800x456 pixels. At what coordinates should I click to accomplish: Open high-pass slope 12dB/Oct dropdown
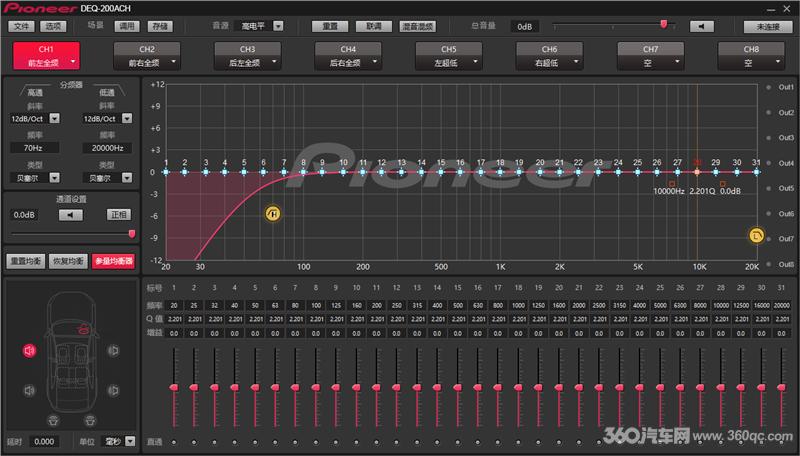(x=55, y=118)
